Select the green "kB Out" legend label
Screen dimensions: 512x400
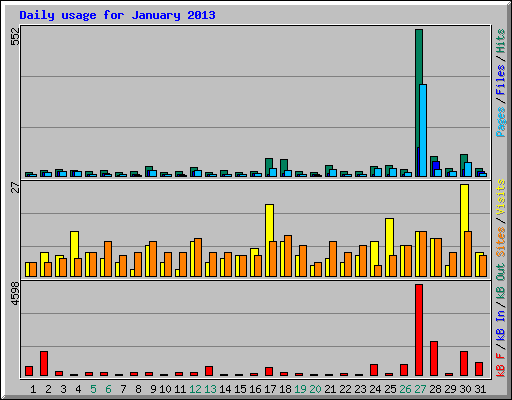click(501, 282)
